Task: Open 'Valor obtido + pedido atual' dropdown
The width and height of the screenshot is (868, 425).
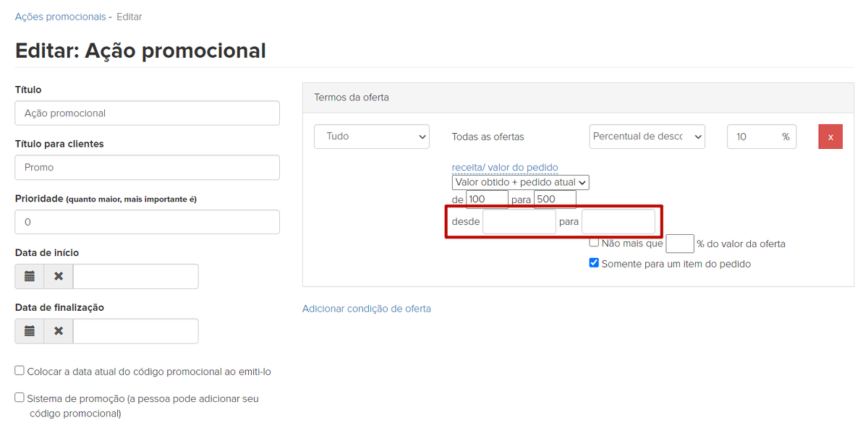Action: point(520,183)
